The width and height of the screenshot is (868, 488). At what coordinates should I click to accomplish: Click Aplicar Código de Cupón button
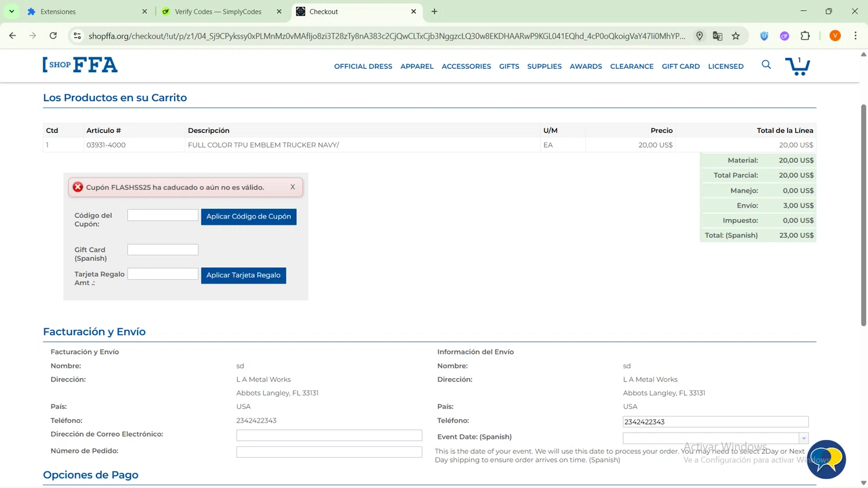click(249, 216)
